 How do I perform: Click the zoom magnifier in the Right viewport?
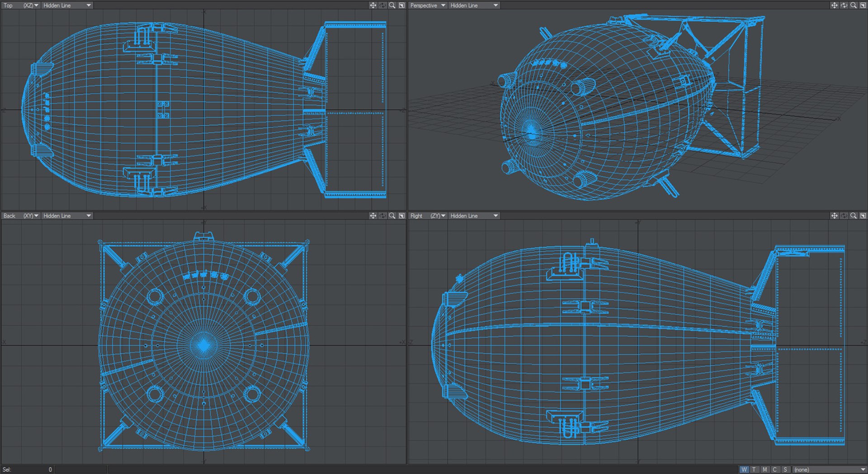tap(853, 216)
